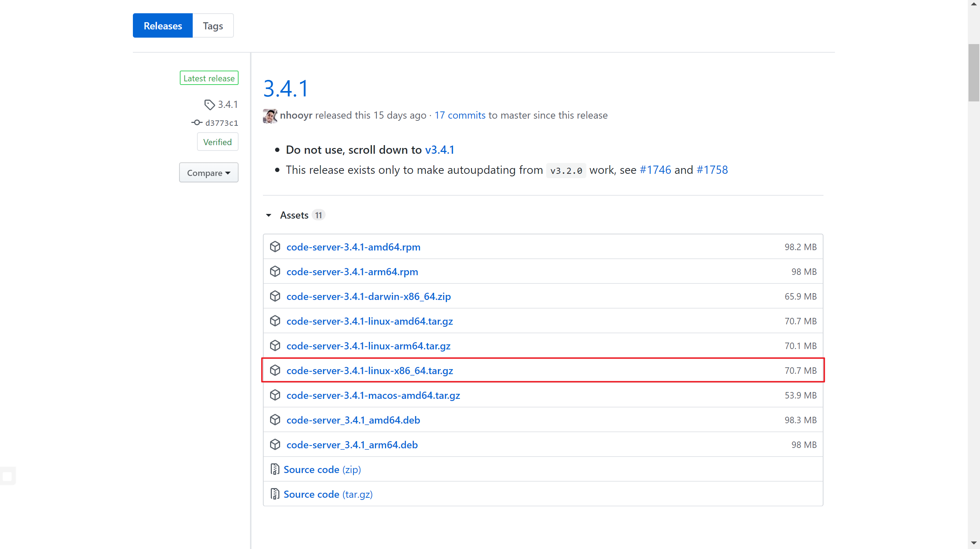Open issue #1746 link
This screenshot has width=980, height=549.
[x=655, y=170]
